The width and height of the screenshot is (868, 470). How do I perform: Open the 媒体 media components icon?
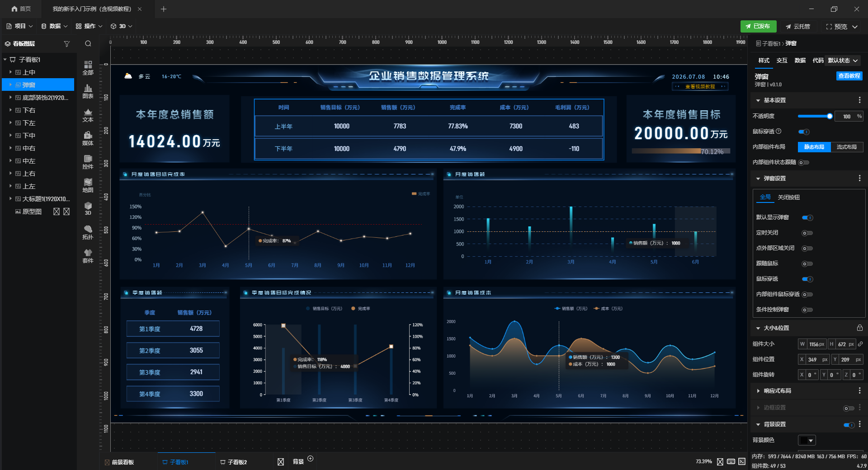(x=88, y=139)
